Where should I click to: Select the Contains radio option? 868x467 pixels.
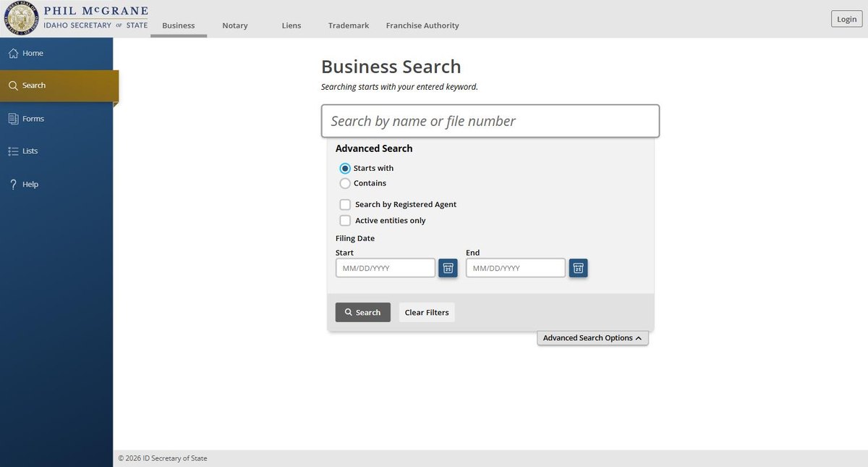pyautogui.click(x=345, y=183)
